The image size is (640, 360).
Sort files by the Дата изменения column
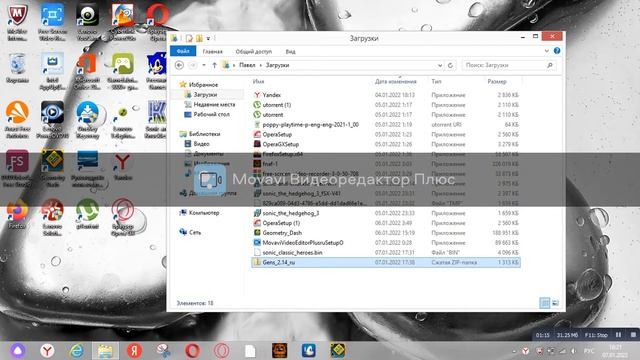[x=396, y=82]
